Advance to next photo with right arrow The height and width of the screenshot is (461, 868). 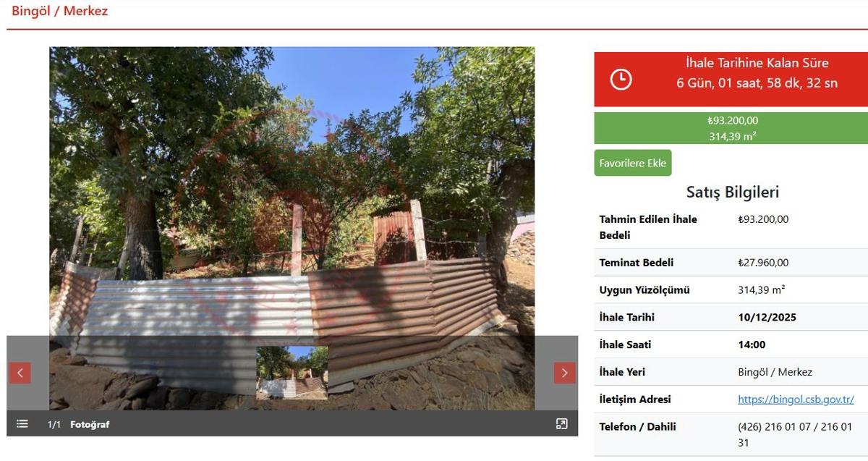pos(565,373)
